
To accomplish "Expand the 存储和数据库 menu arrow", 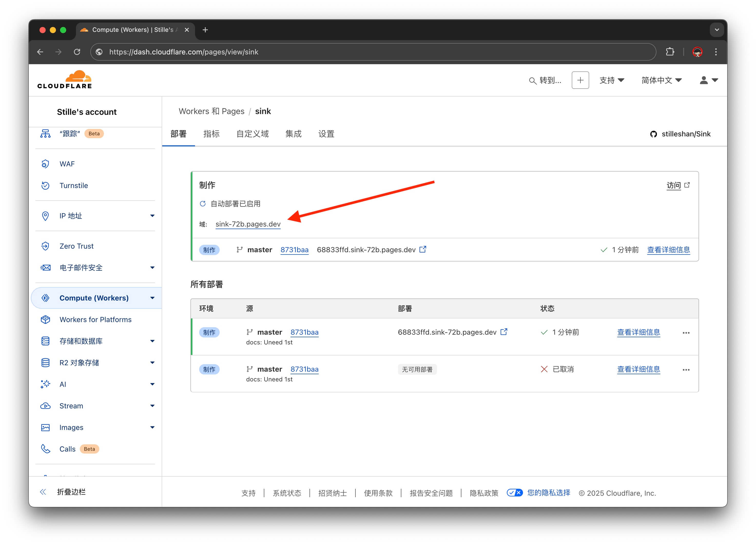I will point(152,341).
